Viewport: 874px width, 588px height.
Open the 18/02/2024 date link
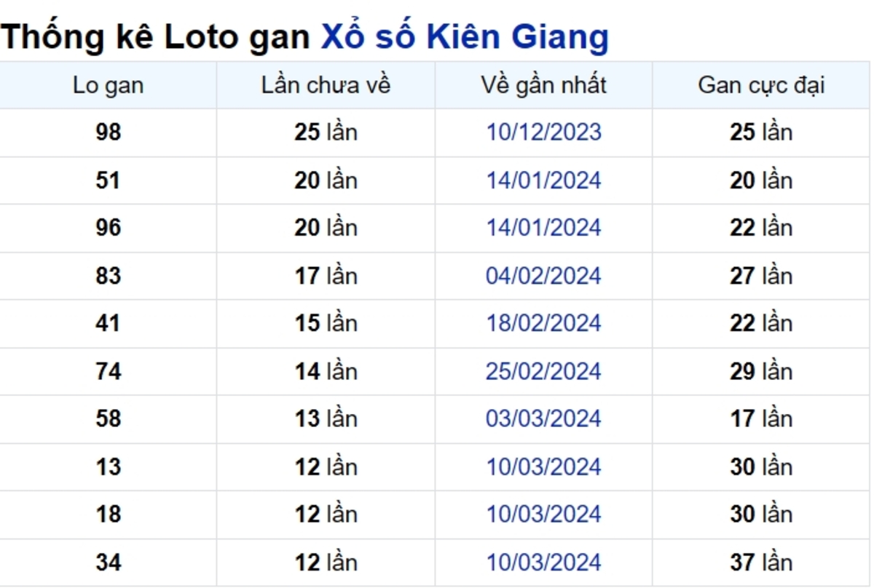click(x=544, y=323)
